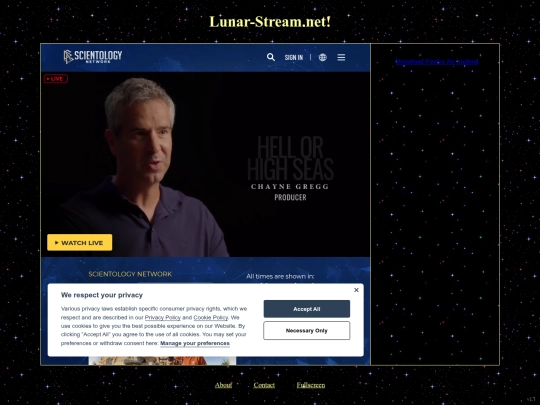Click the SIGN IN link
The width and height of the screenshot is (540, 405).
coord(294,58)
